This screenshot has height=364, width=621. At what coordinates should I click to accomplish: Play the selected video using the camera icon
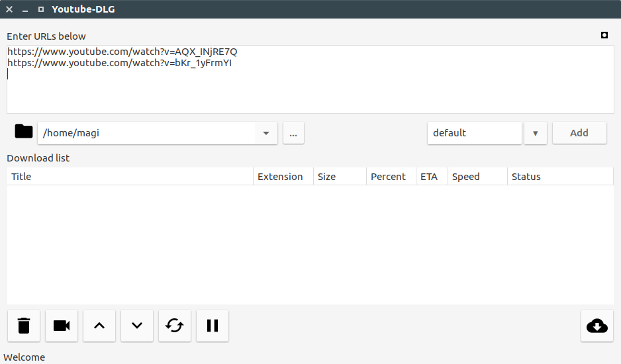tap(62, 326)
